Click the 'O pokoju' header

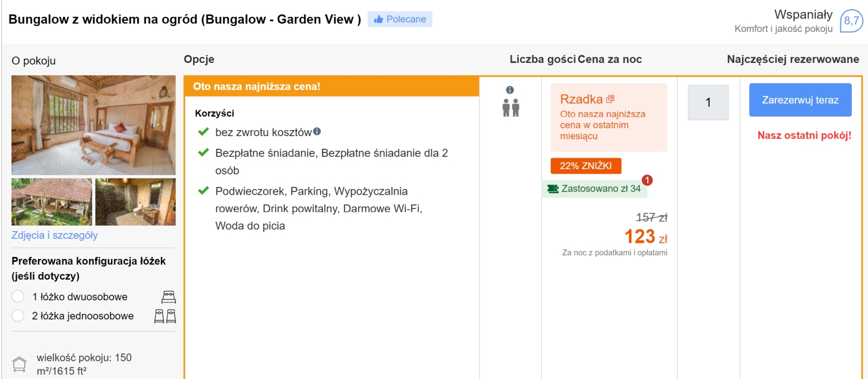[34, 61]
